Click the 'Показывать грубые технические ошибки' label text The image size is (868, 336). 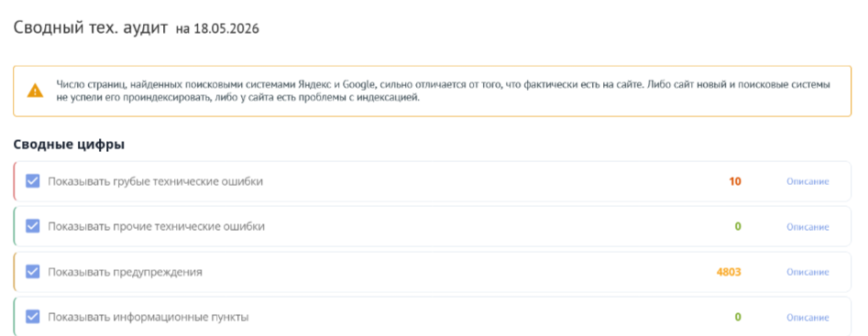click(x=156, y=182)
